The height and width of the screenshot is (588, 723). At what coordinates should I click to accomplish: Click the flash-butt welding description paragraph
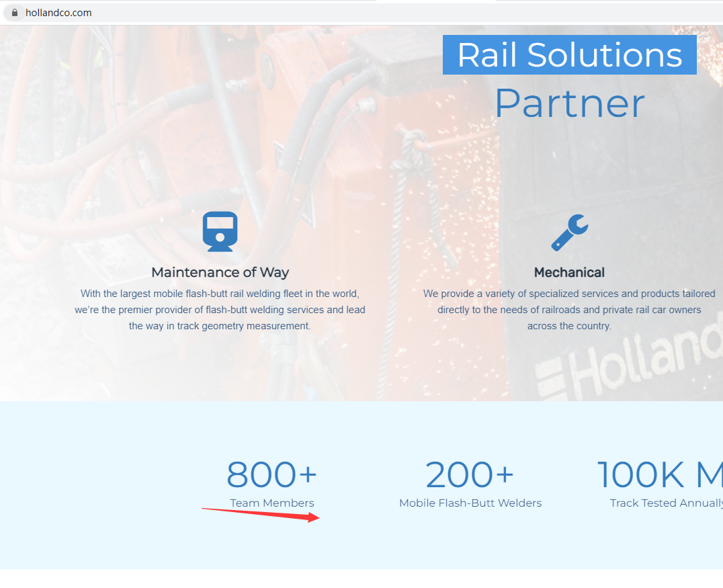220,310
